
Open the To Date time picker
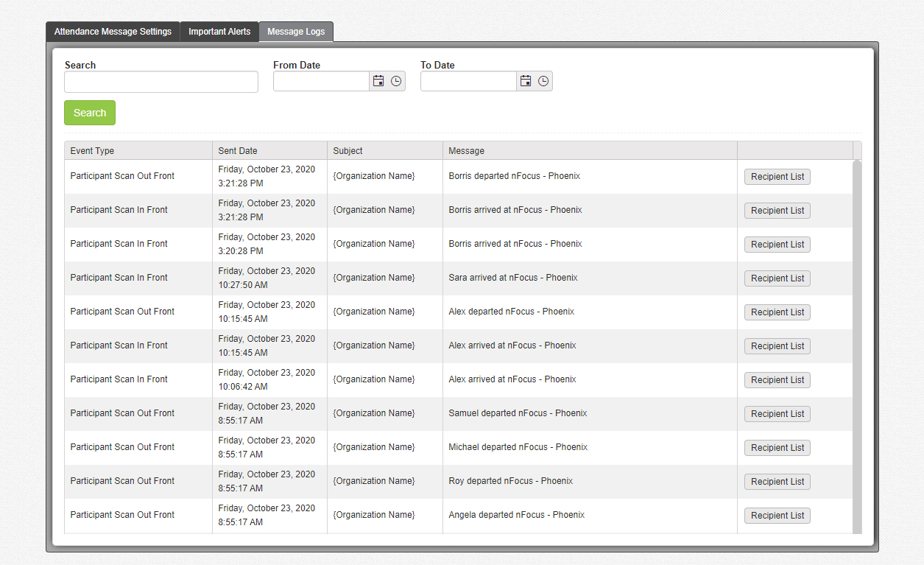[x=543, y=81]
